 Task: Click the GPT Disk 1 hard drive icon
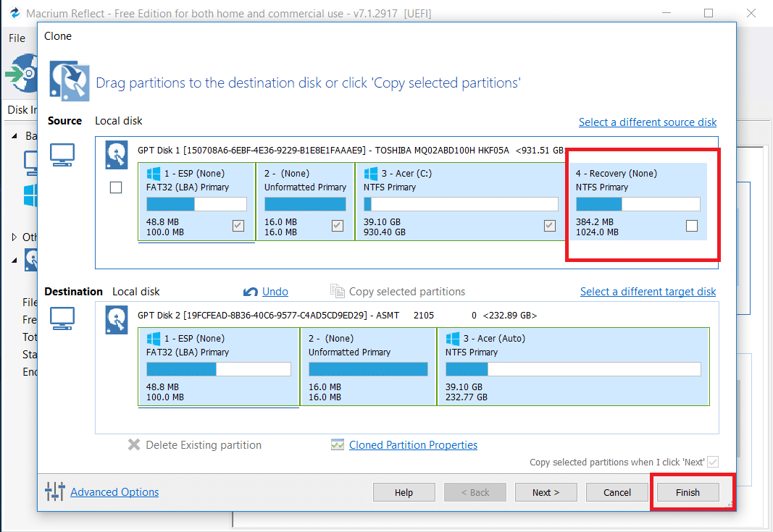(x=117, y=155)
